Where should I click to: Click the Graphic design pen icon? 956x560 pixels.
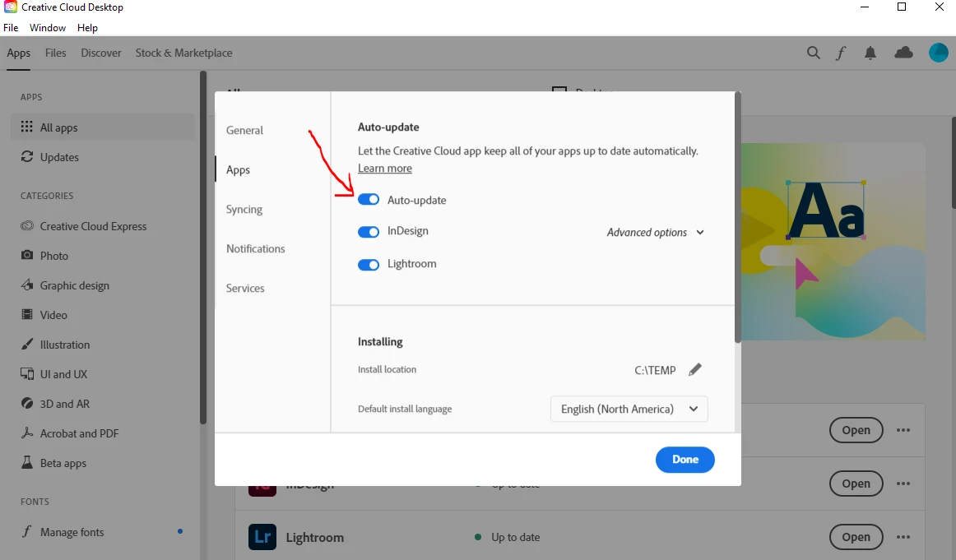click(27, 285)
